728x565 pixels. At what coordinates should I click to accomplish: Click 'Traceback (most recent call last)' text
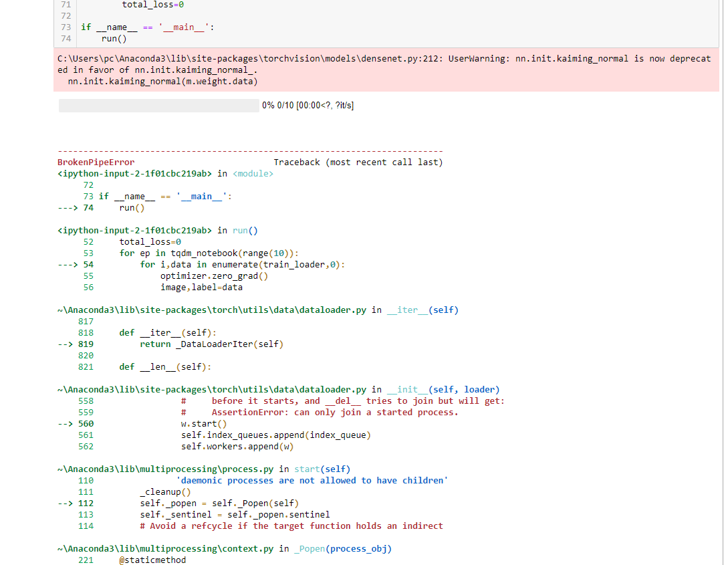[x=358, y=162]
